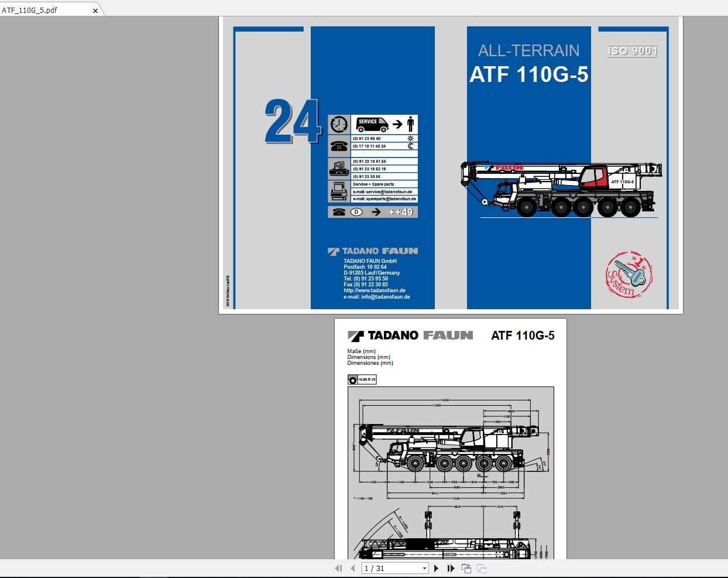This screenshot has height=578, width=728.
Task: Click the left page-layout icon beside navigation bar
Action: click(466, 568)
